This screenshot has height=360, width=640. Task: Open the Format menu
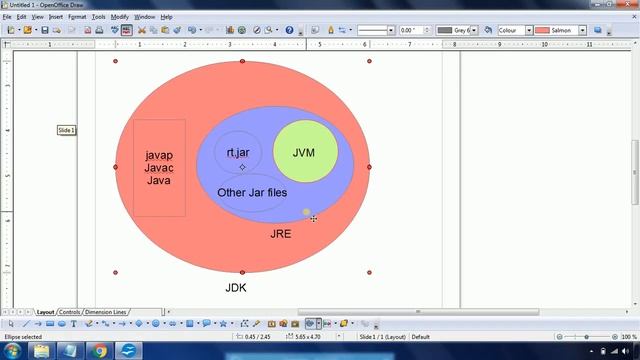coord(77,17)
